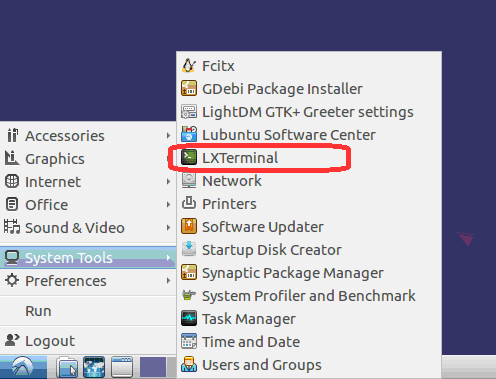Open Synaptic Package Manager entry
The height and width of the screenshot is (379, 496).
(x=309, y=273)
